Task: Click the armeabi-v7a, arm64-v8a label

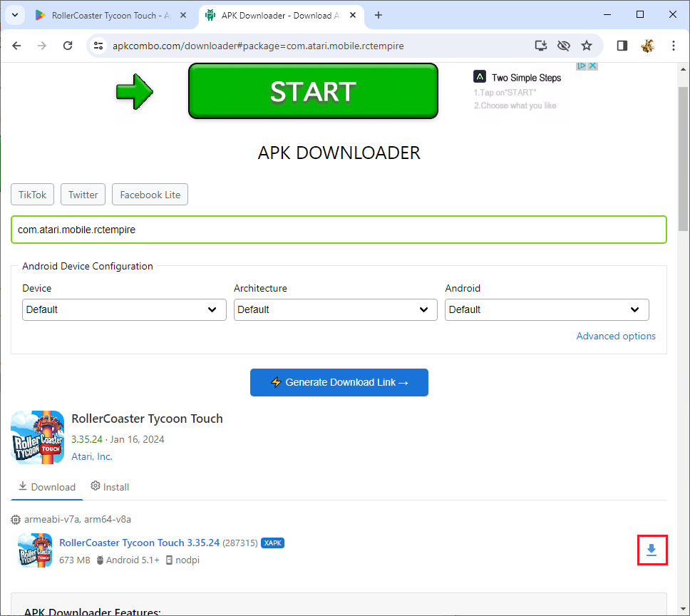Action: click(x=78, y=520)
